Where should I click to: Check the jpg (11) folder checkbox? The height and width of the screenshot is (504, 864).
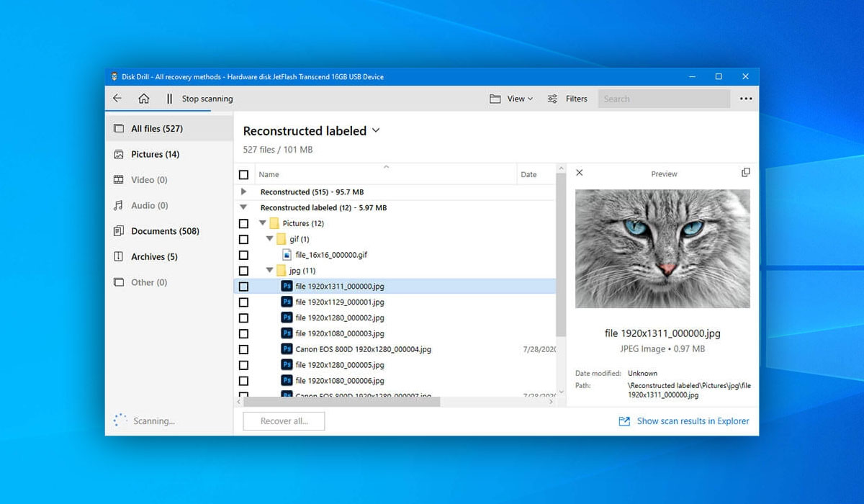tap(243, 271)
